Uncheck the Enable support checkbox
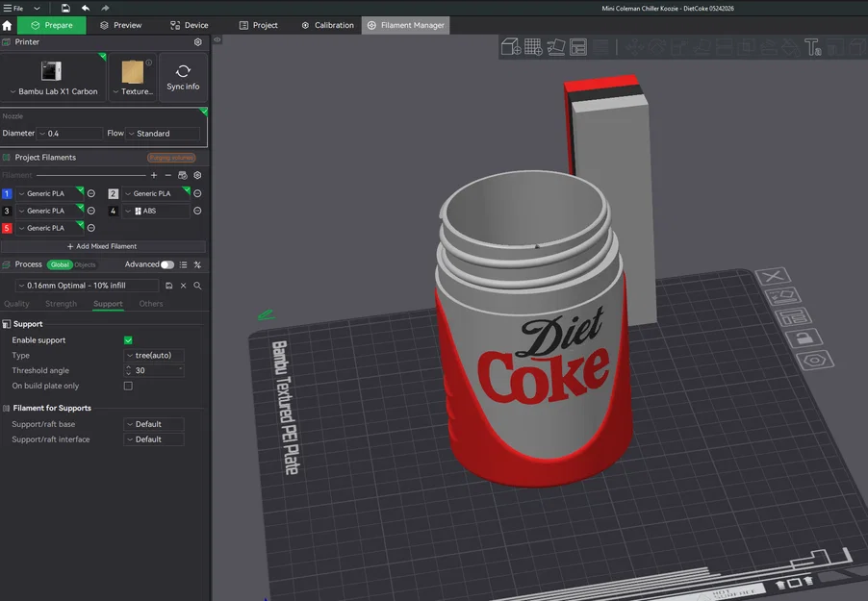The height and width of the screenshot is (601, 868). click(128, 340)
